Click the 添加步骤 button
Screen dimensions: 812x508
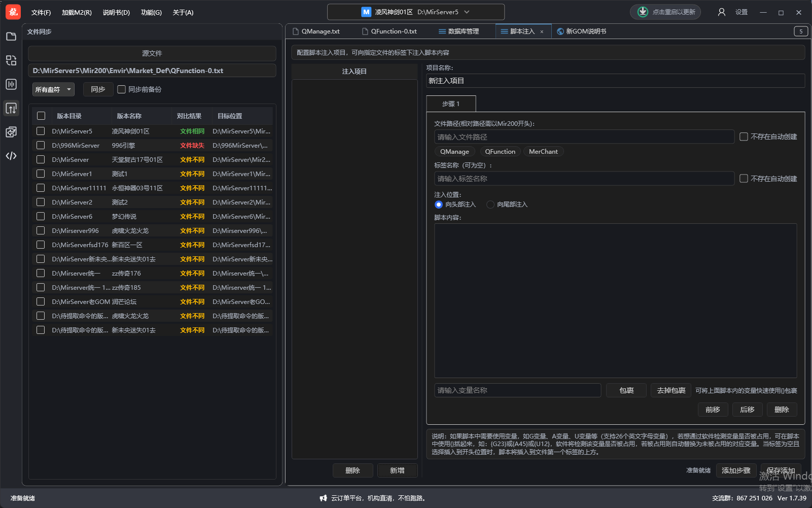point(736,470)
